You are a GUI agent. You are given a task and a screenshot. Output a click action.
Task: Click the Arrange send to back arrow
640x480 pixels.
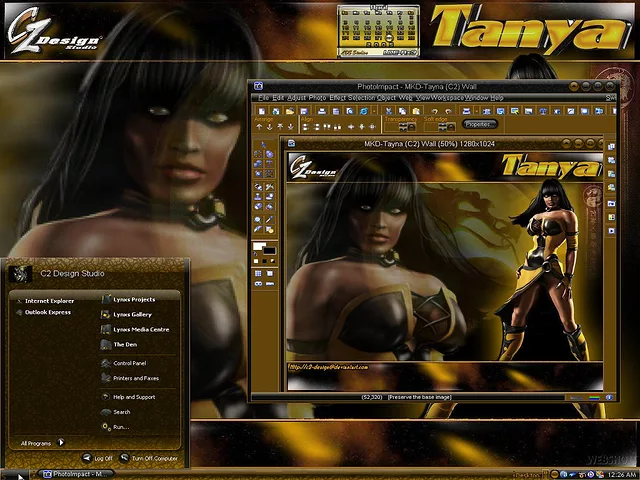291,127
